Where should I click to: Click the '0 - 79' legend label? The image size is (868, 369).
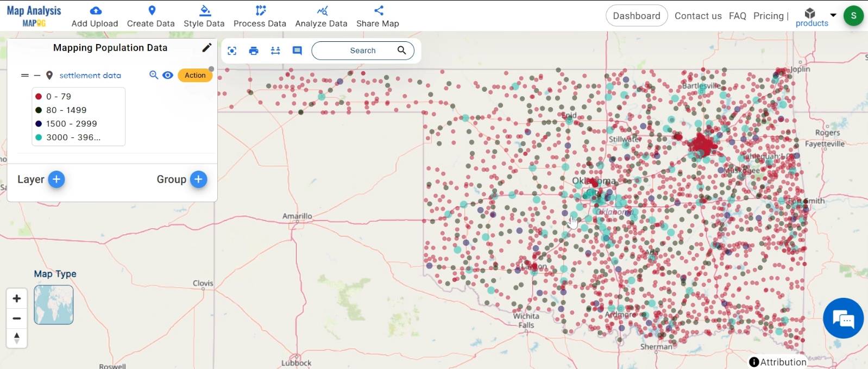(59, 96)
